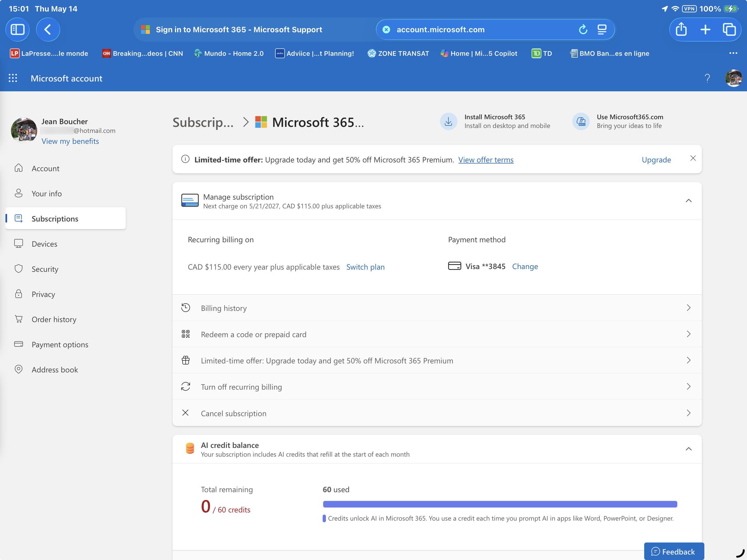The image size is (747, 560).
Task: Open the Adviice Planning bookmark
Action: [x=315, y=53]
